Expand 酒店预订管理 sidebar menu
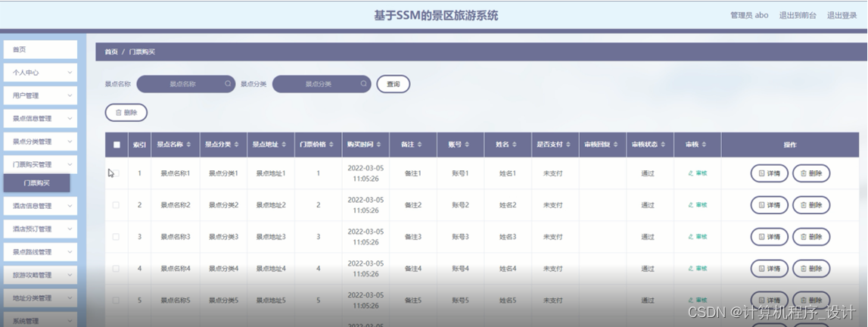 point(40,229)
